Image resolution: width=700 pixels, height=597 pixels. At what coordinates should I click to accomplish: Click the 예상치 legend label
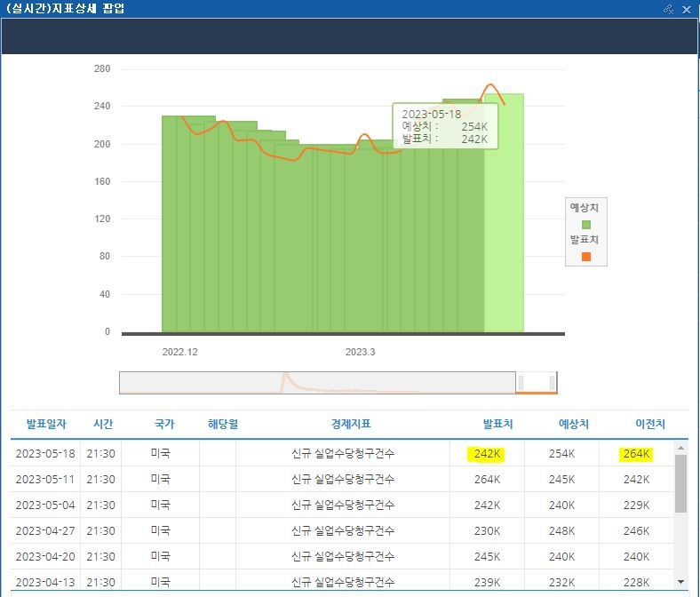click(584, 208)
